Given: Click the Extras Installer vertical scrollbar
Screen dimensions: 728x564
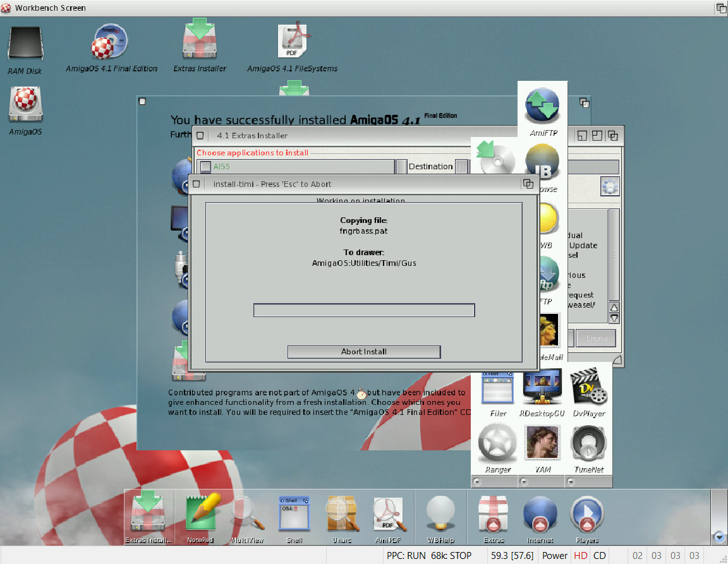Looking at the screenshot, I should point(614,255).
